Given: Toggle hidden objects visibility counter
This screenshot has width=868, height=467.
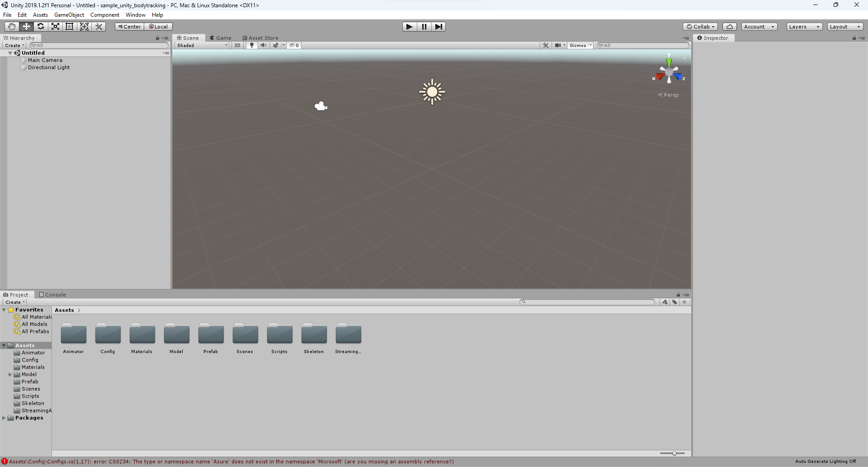Looking at the screenshot, I should (x=294, y=45).
